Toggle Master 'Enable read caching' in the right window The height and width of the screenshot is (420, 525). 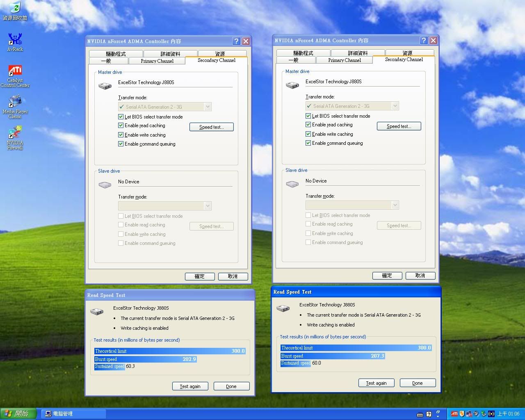[308, 125]
